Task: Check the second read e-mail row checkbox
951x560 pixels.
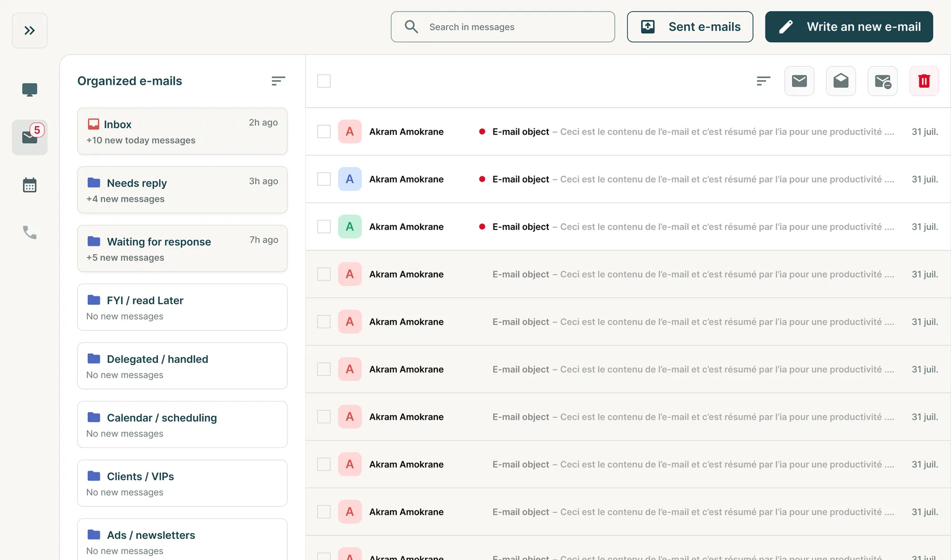Action: (x=324, y=322)
